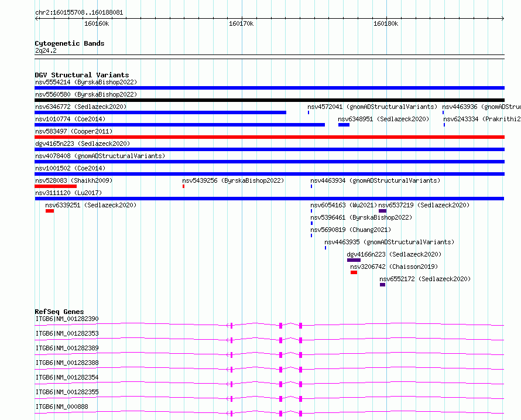Select the 2q24.2 cytogenetic band label
Viewport: 521px width, 420px height.
point(46,50)
